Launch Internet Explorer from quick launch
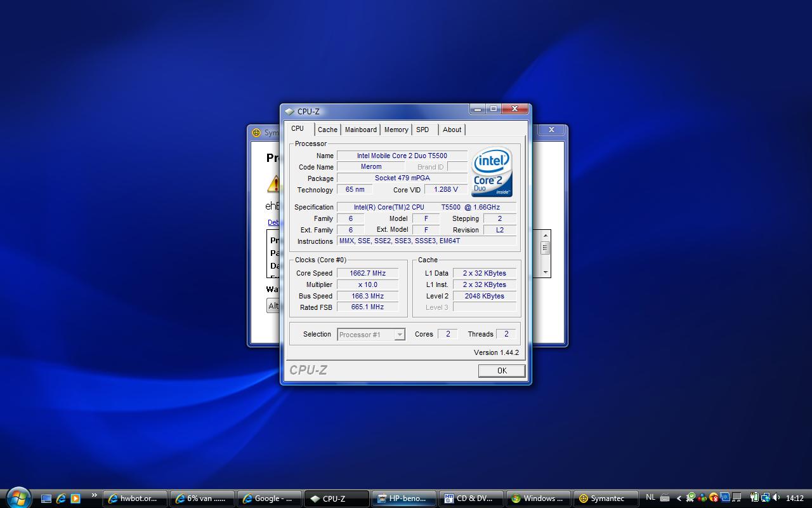Image resolution: width=812 pixels, height=508 pixels. (61, 498)
